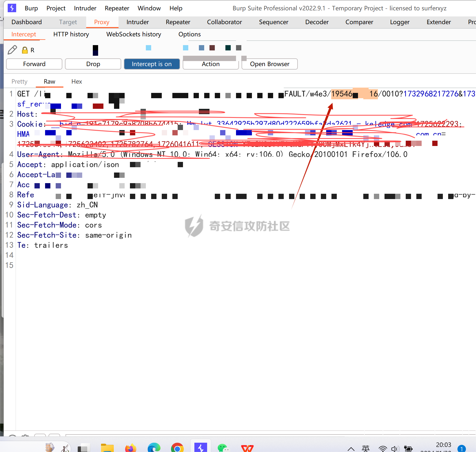The image size is (476, 452).
Task: Open Firefox from the taskbar
Action: coord(130,448)
